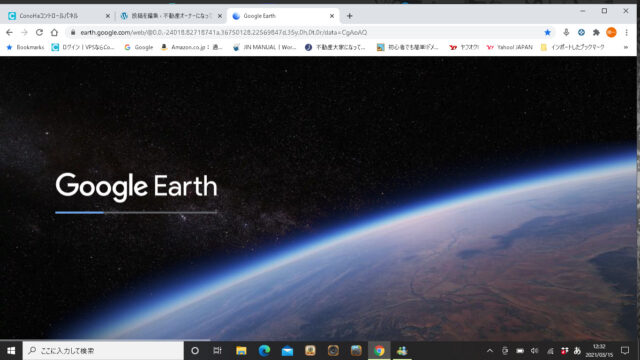Reload the Google Earth page
The height and width of the screenshot is (360, 640).
coord(39,32)
